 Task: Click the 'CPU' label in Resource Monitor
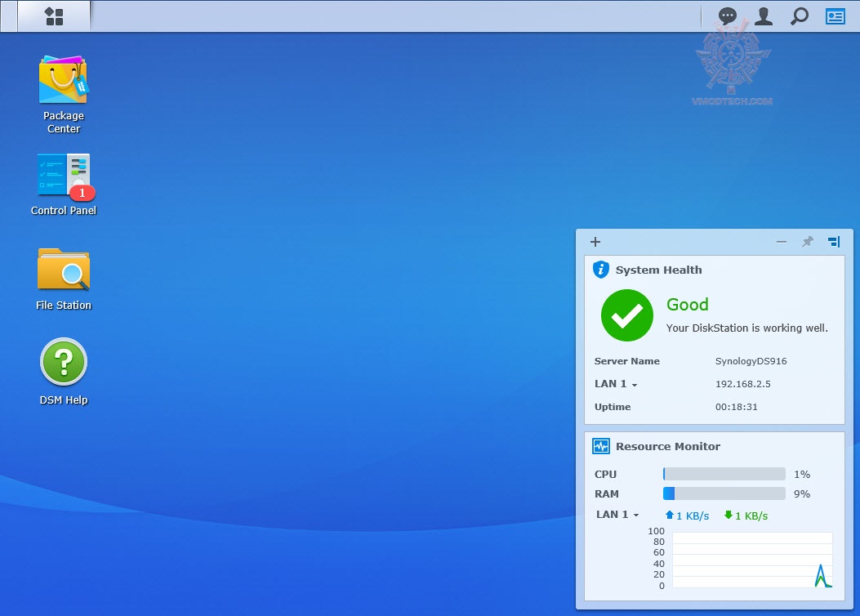[x=605, y=475]
